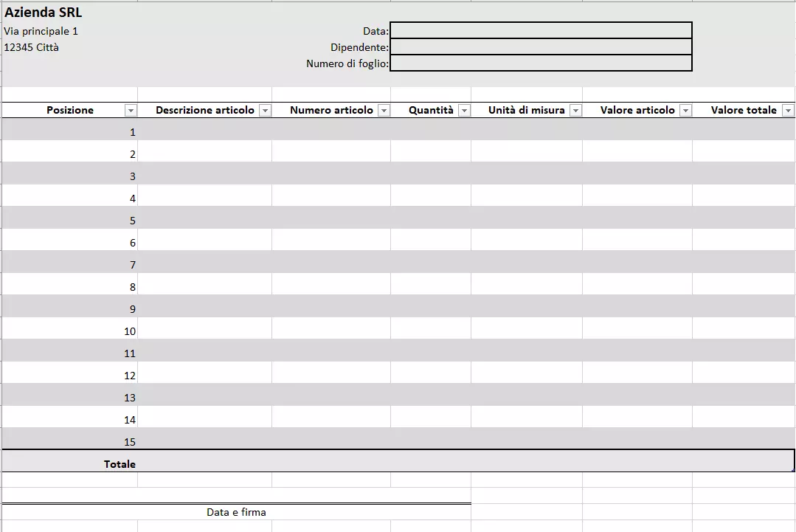
Task: Open the Descrizione articolo filter dropdown
Action: [x=265, y=110]
